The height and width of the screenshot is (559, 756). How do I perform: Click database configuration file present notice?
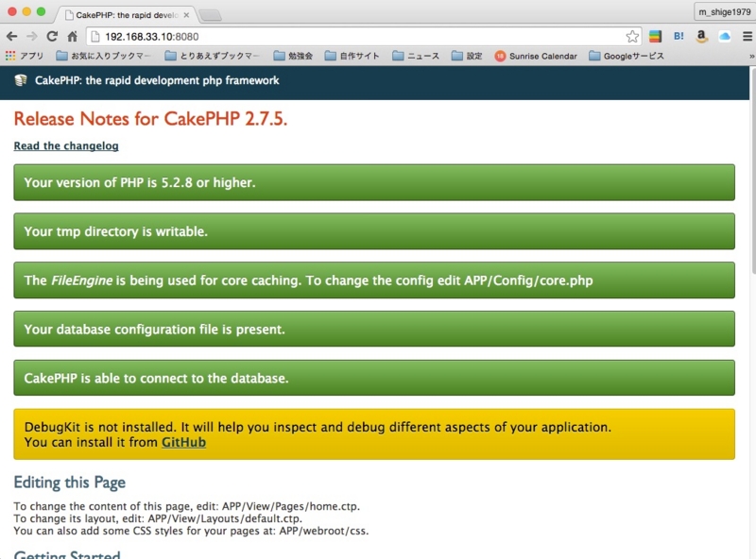coord(374,330)
